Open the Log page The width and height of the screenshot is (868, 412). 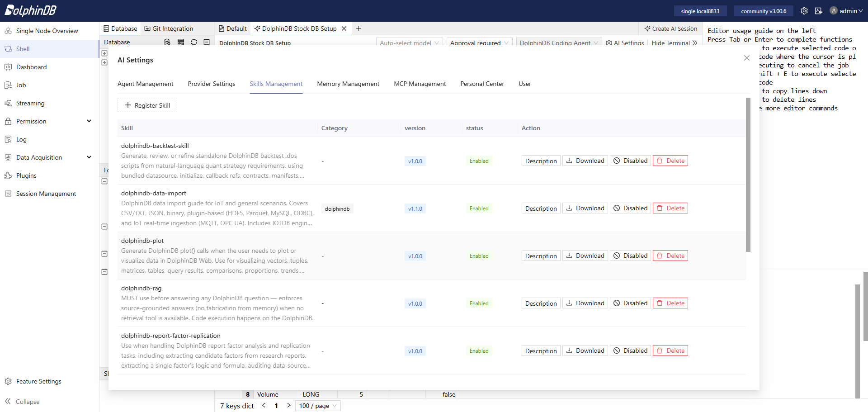(49, 139)
